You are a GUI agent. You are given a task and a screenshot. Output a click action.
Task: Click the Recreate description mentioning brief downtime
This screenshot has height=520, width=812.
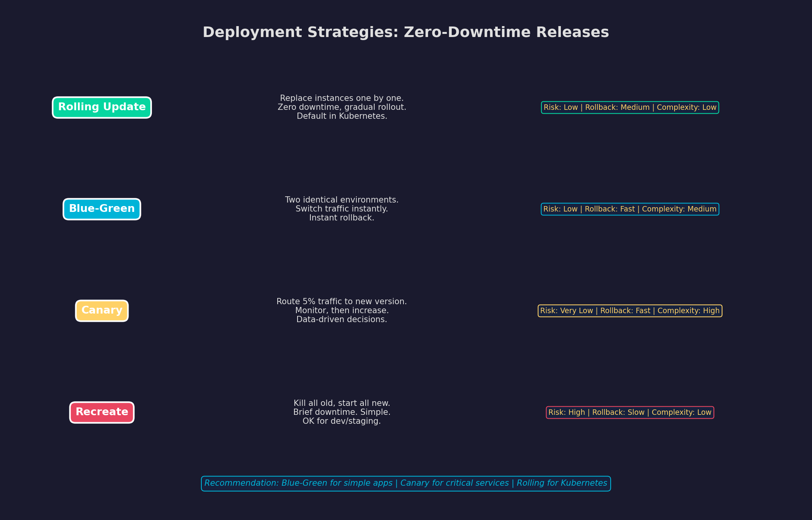point(342,412)
